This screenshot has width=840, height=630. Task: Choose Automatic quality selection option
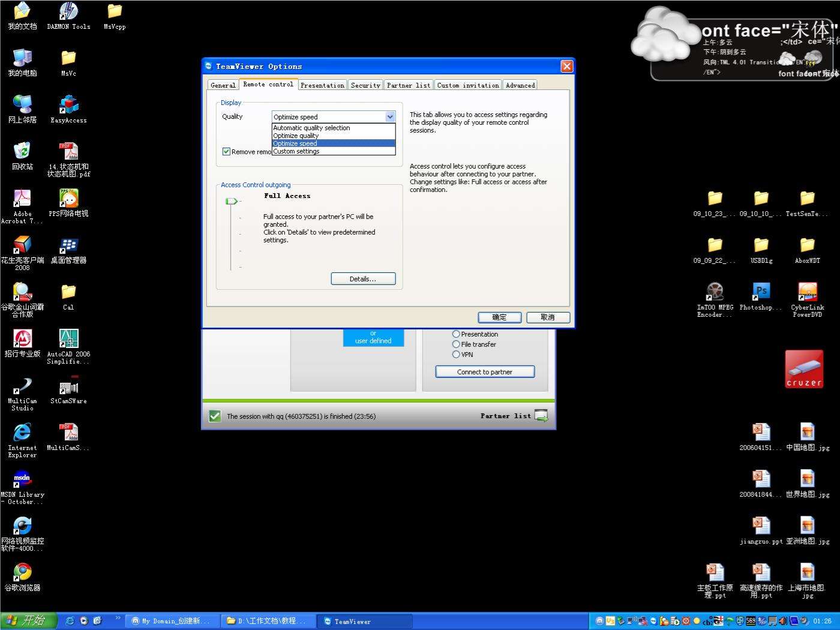coord(334,128)
